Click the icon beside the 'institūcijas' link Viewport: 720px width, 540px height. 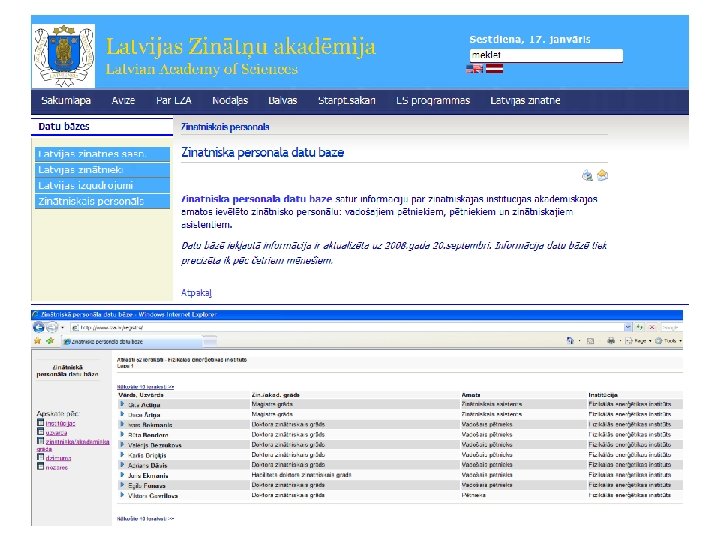pos(40,423)
